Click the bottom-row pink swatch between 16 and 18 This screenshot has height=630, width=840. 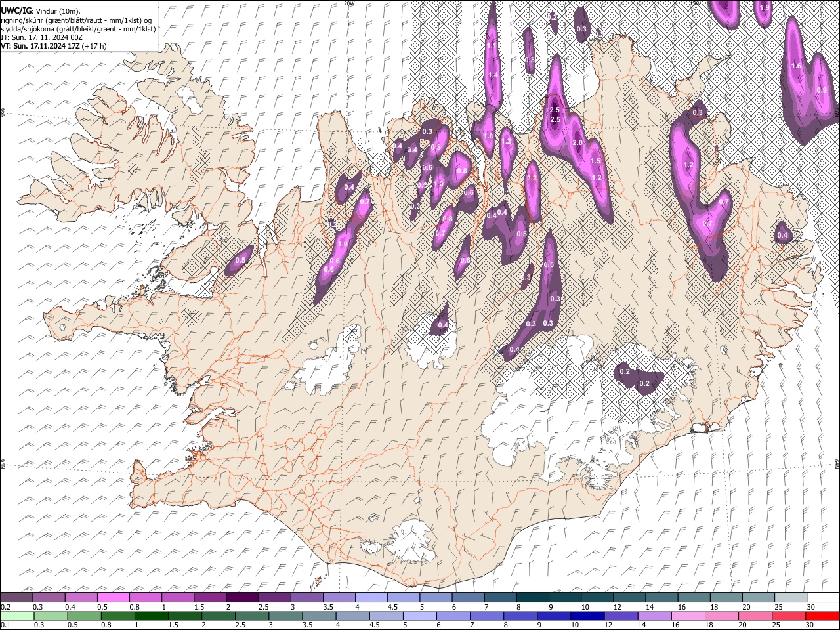point(687,616)
